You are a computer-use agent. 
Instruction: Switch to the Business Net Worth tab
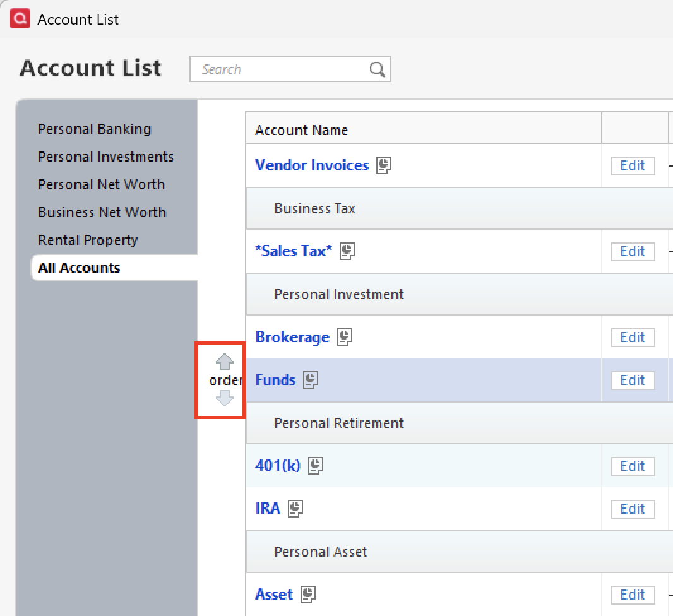(x=102, y=212)
